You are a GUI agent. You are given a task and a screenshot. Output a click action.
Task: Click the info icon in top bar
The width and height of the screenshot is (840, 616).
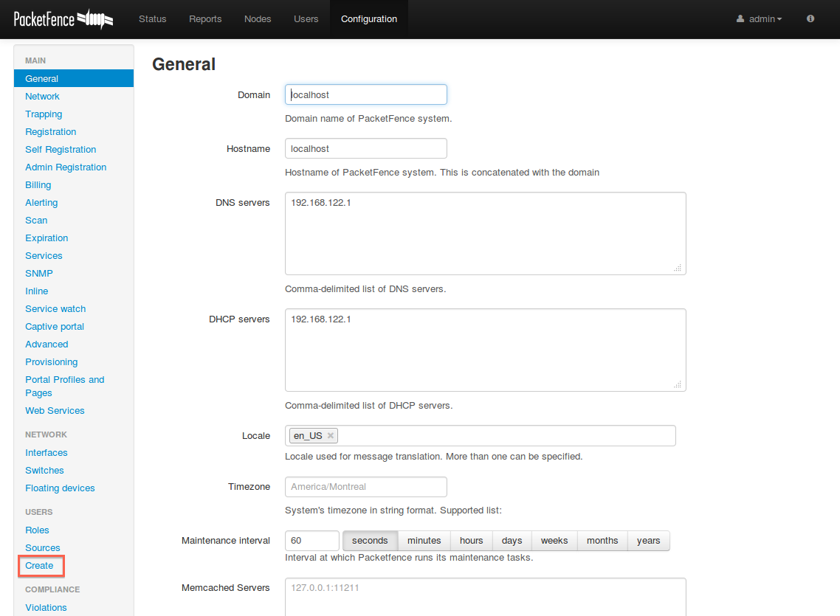click(x=810, y=18)
